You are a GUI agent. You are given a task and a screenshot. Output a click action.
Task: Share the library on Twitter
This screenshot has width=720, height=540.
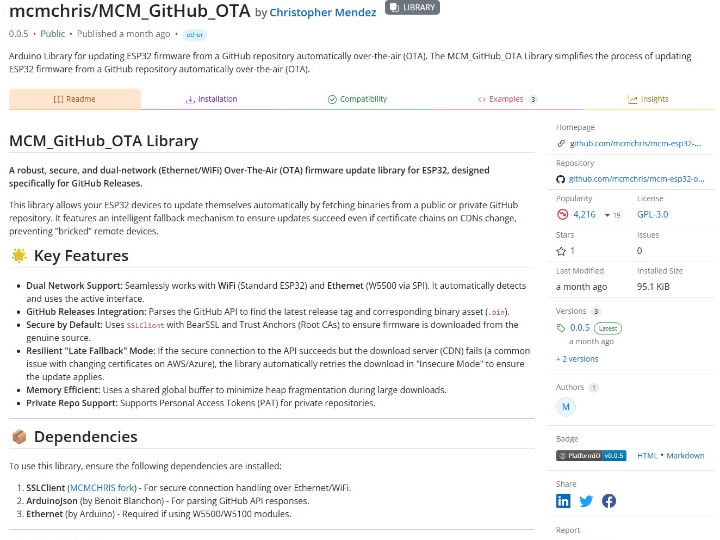586,501
